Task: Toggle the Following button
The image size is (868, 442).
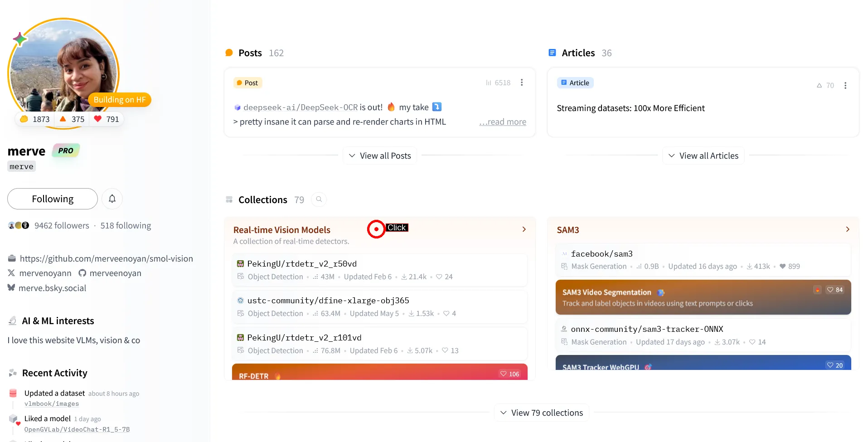Action: 53,199
